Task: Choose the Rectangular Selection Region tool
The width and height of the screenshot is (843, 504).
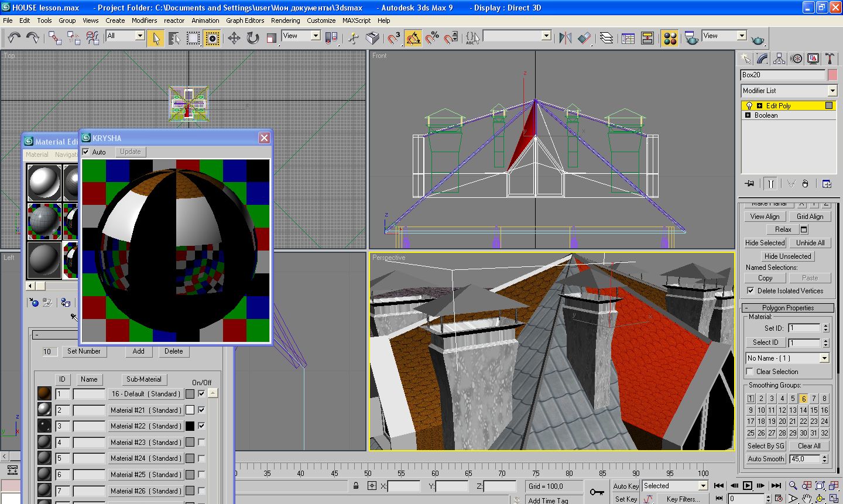Action: (x=193, y=38)
